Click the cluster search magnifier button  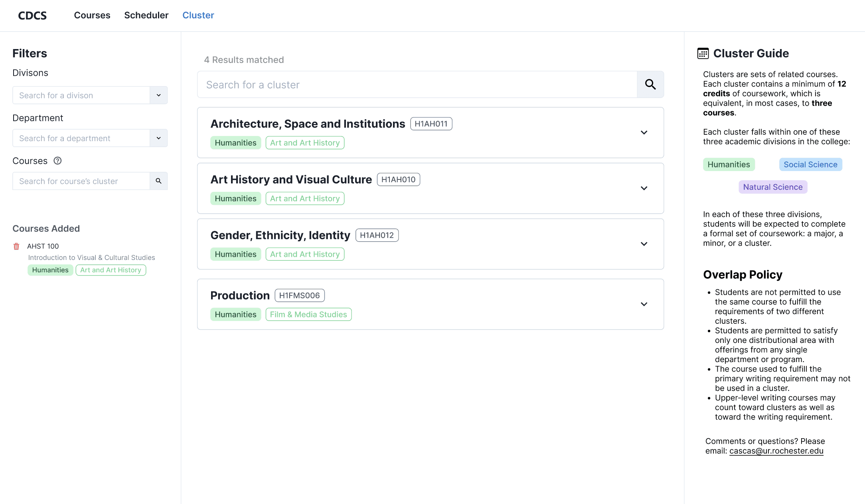[x=650, y=85]
